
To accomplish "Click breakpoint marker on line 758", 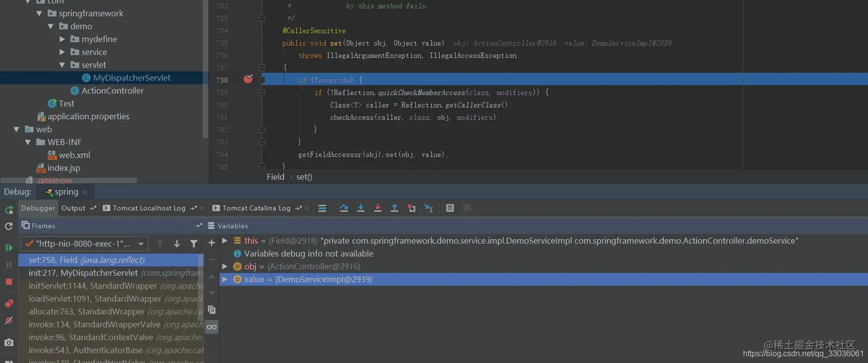I will tap(248, 79).
